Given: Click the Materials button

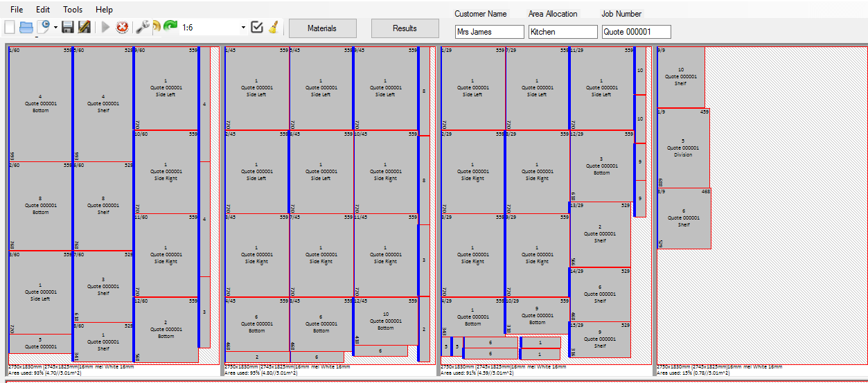Looking at the screenshot, I should click(x=322, y=28).
